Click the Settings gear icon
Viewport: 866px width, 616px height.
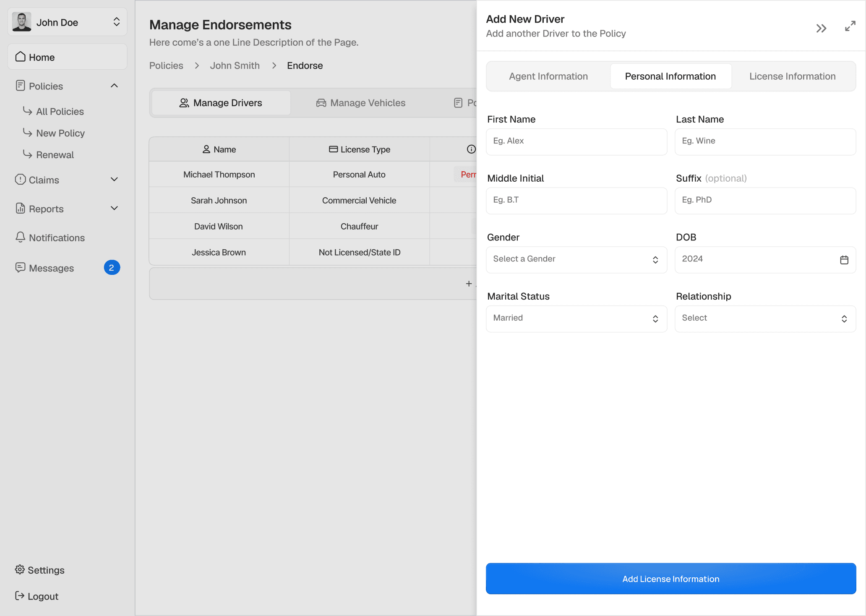[x=20, y=569]
